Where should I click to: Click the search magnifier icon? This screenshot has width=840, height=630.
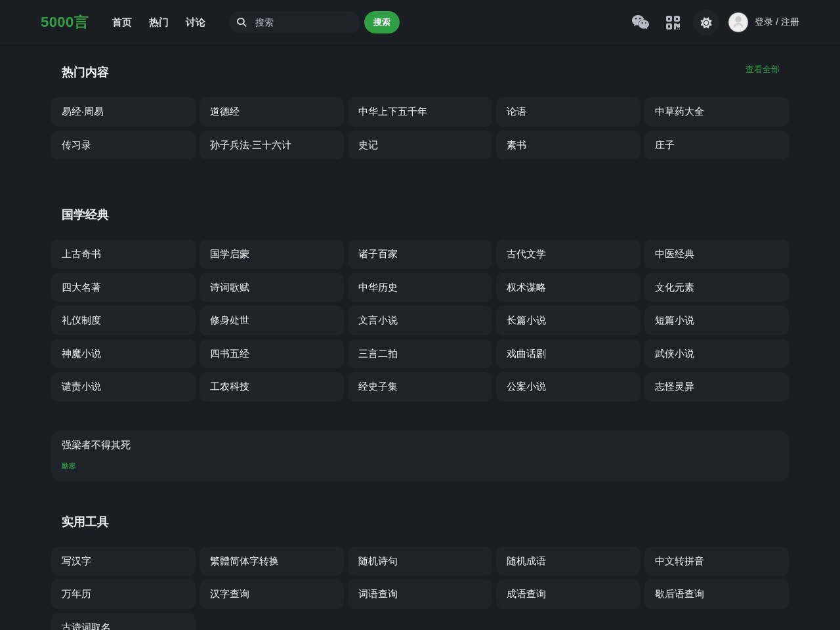(x=241, y=22)
